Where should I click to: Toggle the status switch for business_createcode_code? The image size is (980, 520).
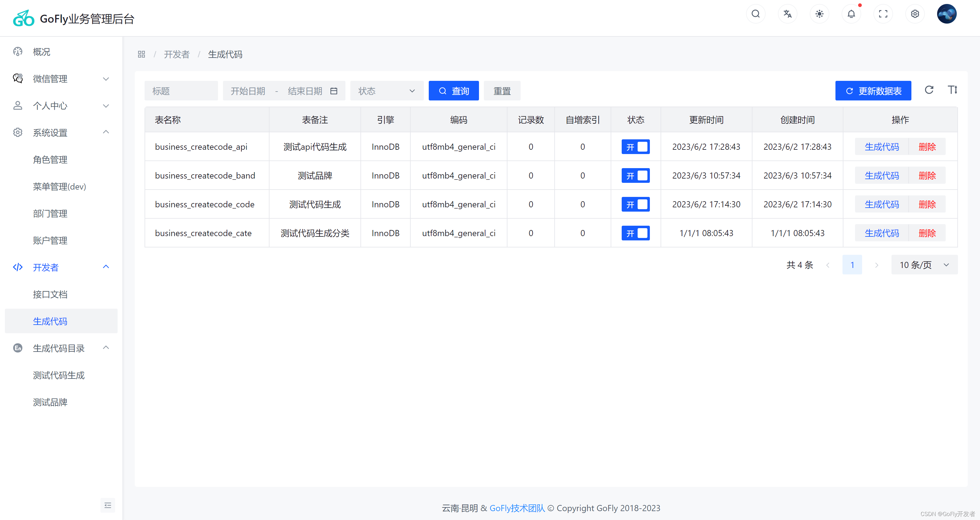coord(635,204)
